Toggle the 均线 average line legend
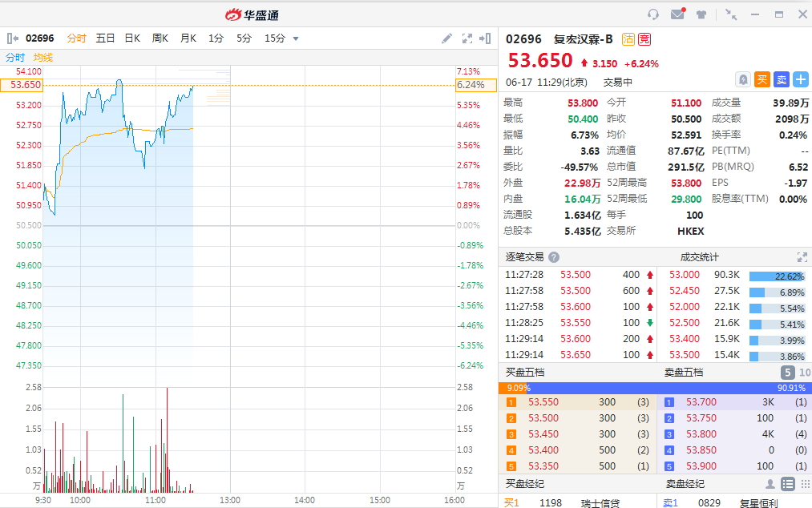The image size is (812, 508). click(x=43, y=58)
